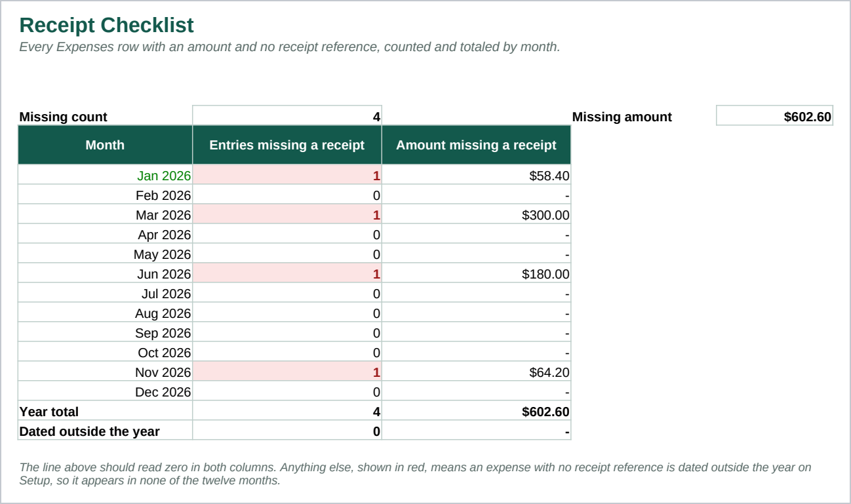Viewport: 851px width, 504px height.
Task: Click the footnote starting "The line above"
Action: pyautogui.click(x=415, y=474)
